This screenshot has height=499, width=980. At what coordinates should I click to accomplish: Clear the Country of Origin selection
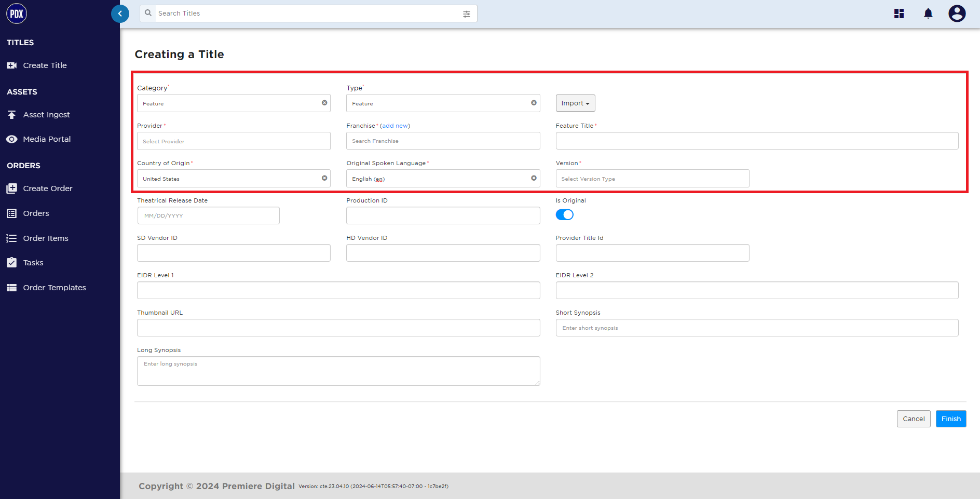tap(324, 178)
